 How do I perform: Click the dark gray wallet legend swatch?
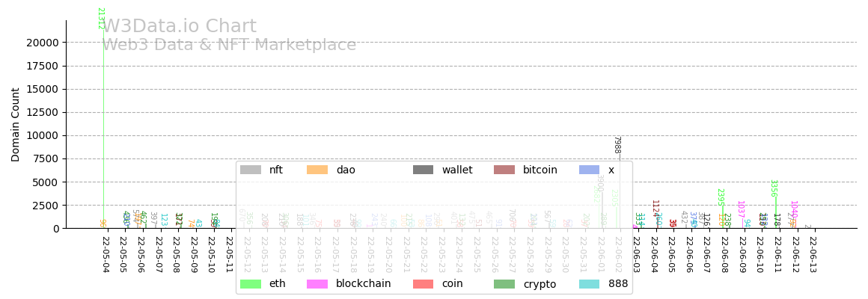423,170
